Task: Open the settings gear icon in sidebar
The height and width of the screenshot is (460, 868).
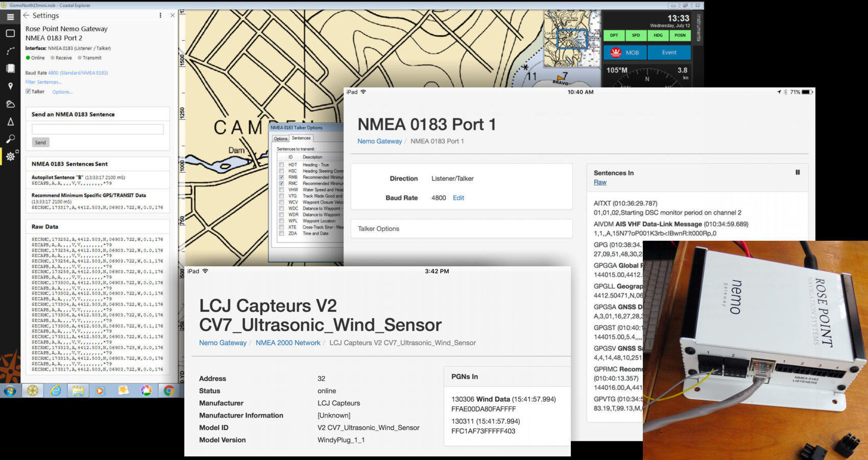Action: (x=11, y=156)
